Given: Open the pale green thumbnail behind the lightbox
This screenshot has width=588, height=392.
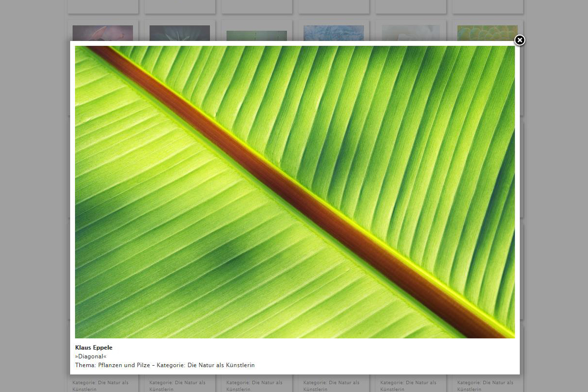Looking at the screenshot, I should (x=256, y=36).
